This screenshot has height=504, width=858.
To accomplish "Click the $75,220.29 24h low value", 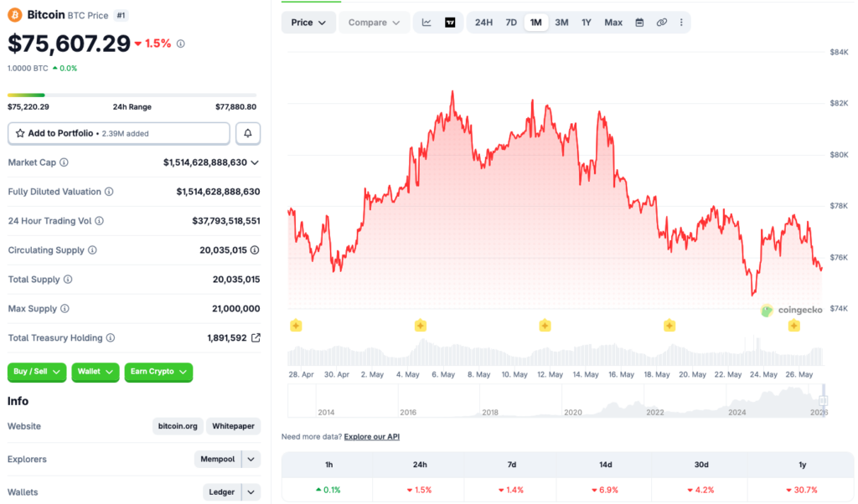I will 28,107.
